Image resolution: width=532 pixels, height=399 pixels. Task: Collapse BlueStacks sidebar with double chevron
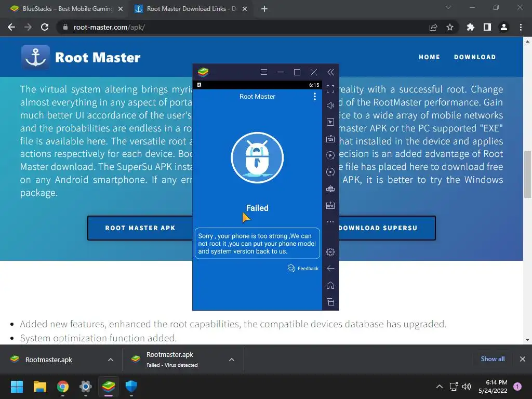tap(330, 72)
